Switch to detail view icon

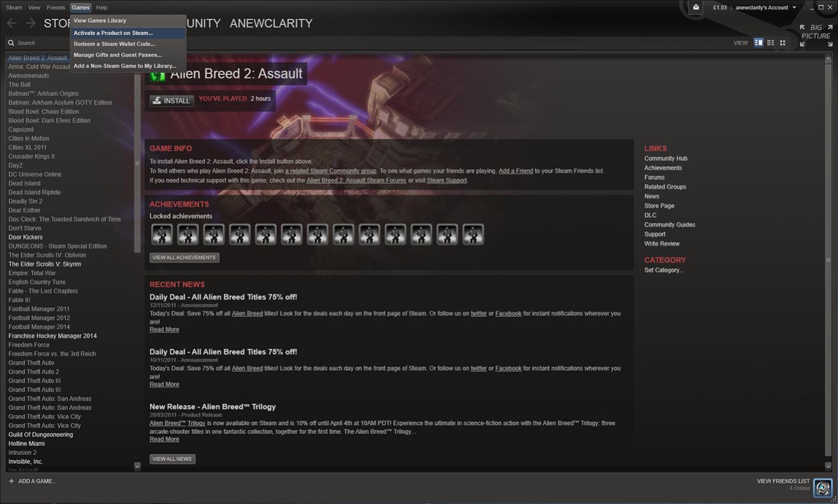click(758, 42)
